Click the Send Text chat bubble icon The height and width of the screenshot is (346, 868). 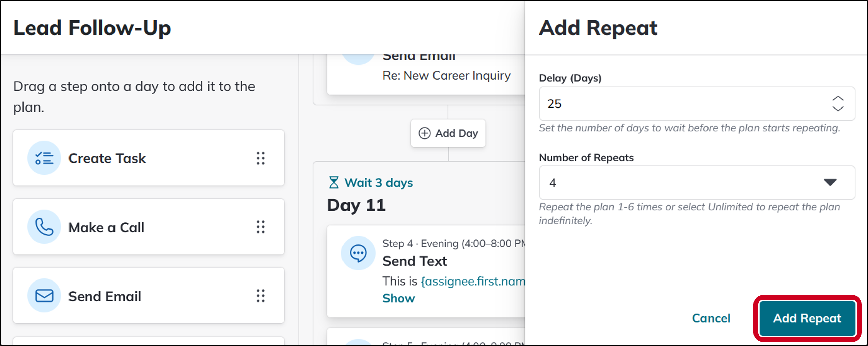pos(358,253)
